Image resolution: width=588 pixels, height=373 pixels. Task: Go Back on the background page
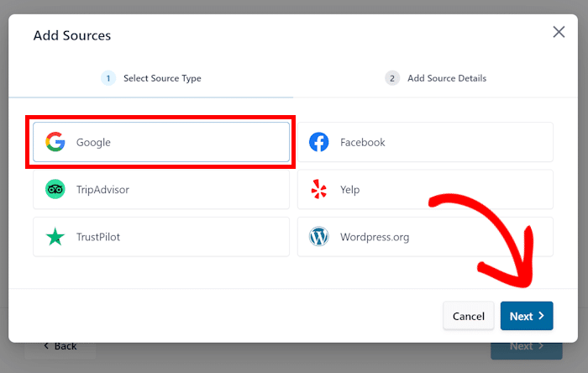[60, 347]
